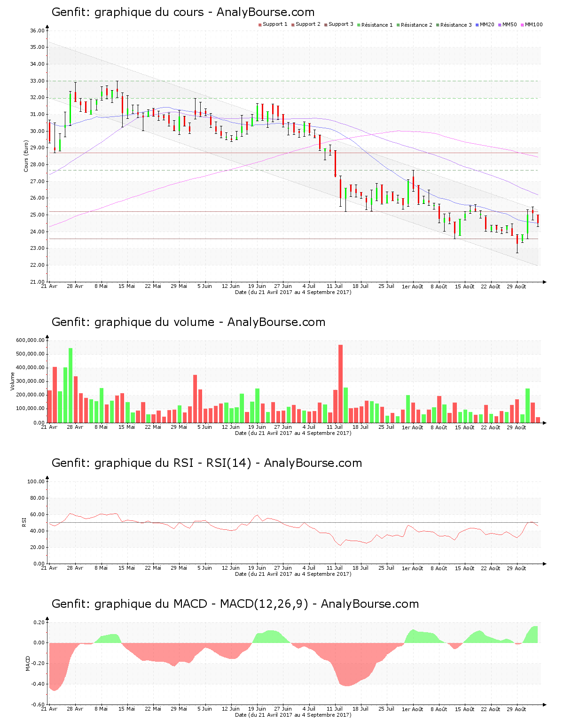
Task: Click the 'MACD' vertical axis label
Action: 28,663
